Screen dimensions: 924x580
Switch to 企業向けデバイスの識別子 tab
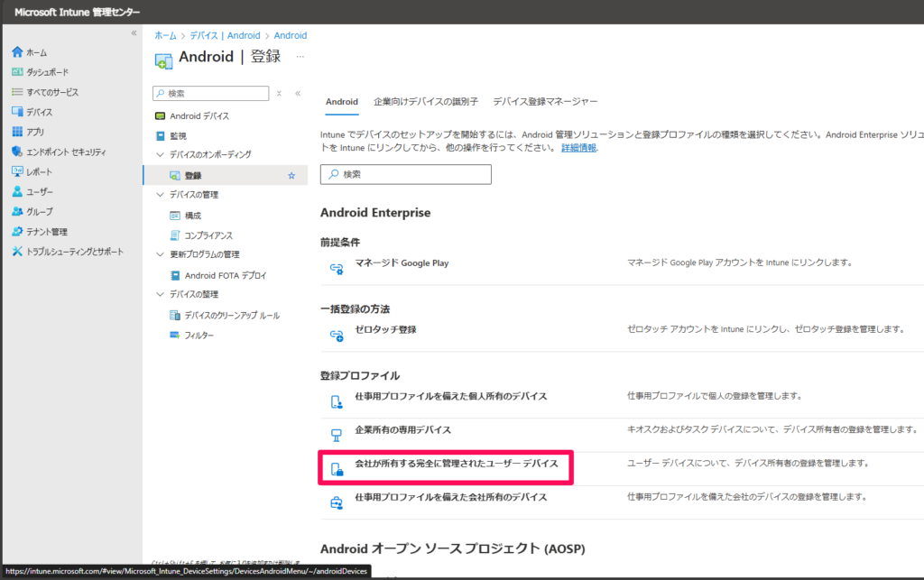(x=426, y=101)
